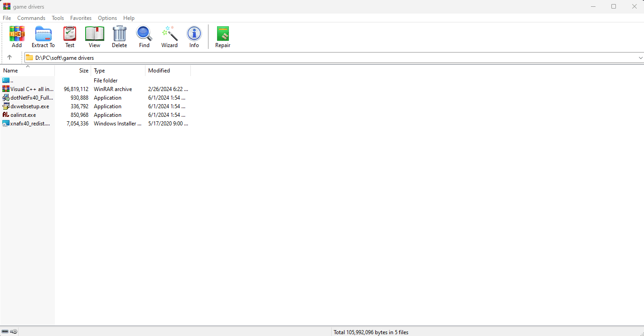This screenshot has height=336, width=644.
Task: Click the Delete tool
Action: 119,36
